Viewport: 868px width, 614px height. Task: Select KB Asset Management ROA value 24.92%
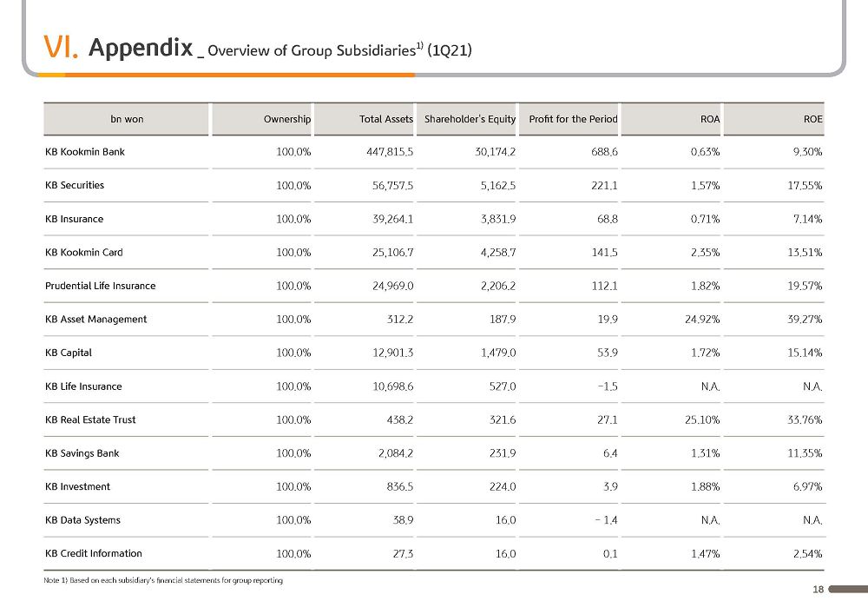(702, 319)
